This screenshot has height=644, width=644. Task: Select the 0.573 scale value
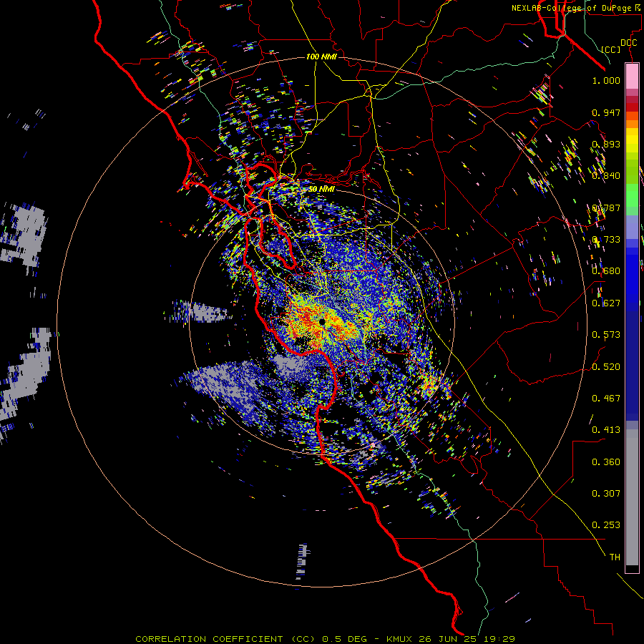point(606,335)
